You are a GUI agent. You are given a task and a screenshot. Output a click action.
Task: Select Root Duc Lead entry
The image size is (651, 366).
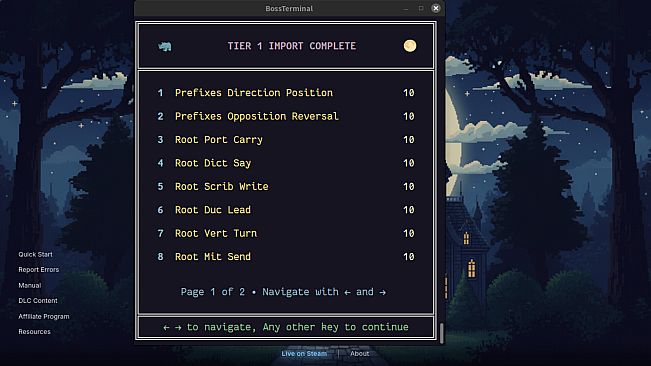pyautogui.click(x=286, y=210)
